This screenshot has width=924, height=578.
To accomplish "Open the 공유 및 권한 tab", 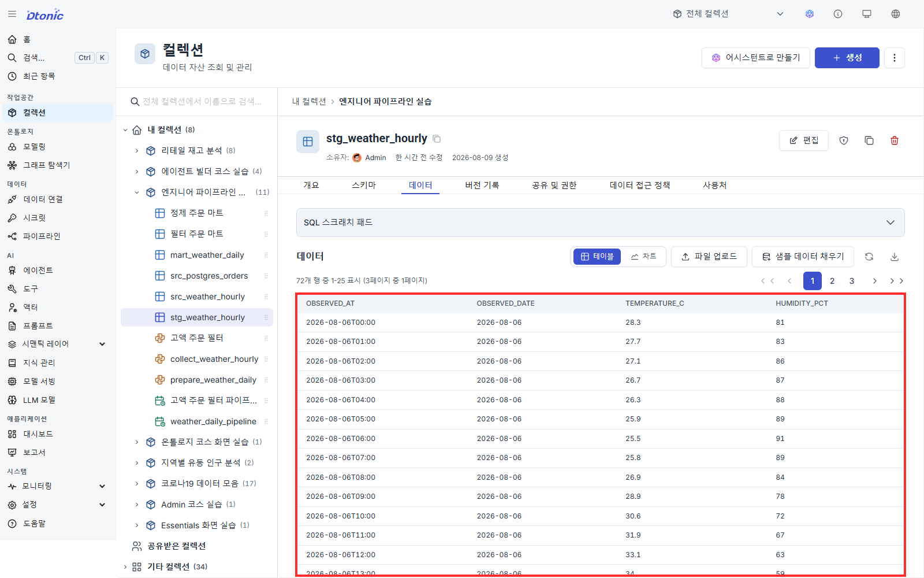I will click(x=554, y=186).
